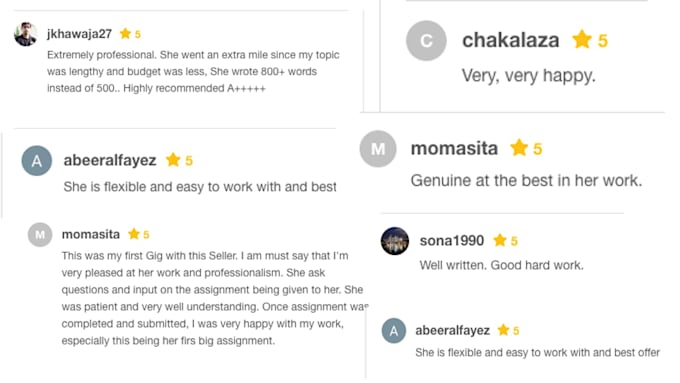Click the star beside the large abeeralfayez name
680x383 pixels.
[173, 160]
